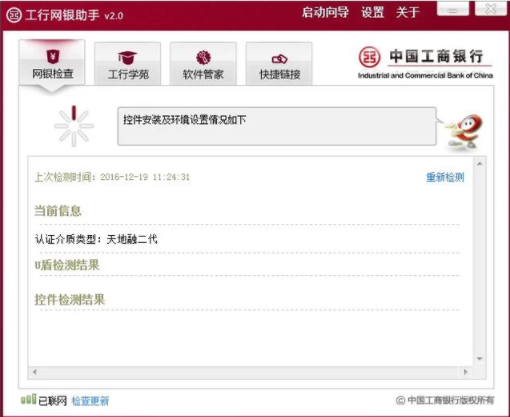Click the horizontal scrollbar left arrow
The width and height of the screenshot is (510, 417).
point(35,372)
